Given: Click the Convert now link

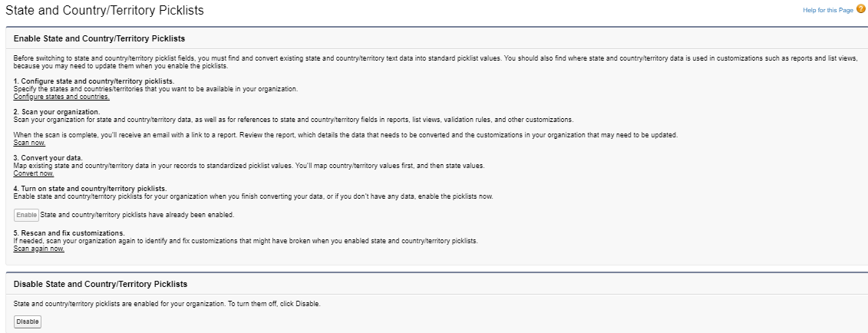Looking at the screenshot, I should pos(34,173).
